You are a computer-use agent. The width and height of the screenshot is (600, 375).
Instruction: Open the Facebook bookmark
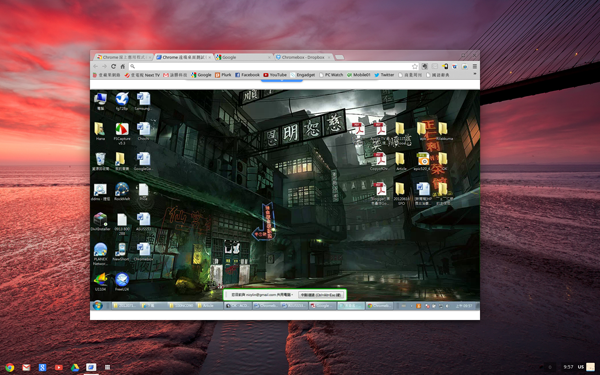[247, 75]
